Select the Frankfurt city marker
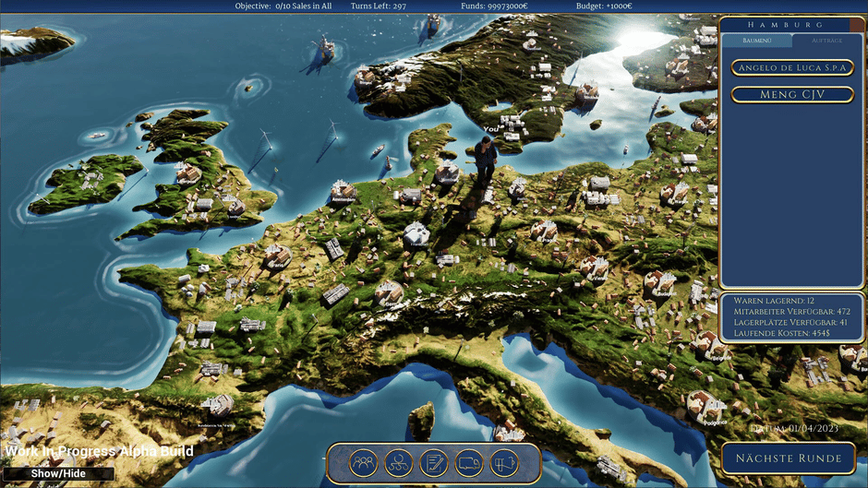Image resolution: width=868 pixels, height=488 pixels. (416, 234)
